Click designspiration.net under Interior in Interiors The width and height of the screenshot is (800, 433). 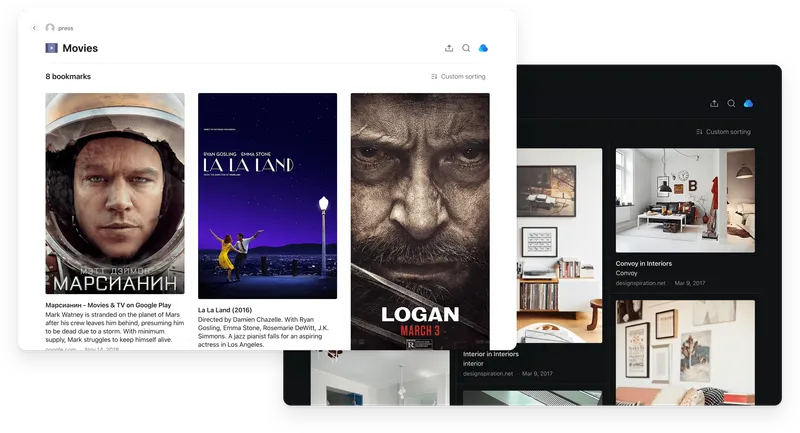click(488, 373)
